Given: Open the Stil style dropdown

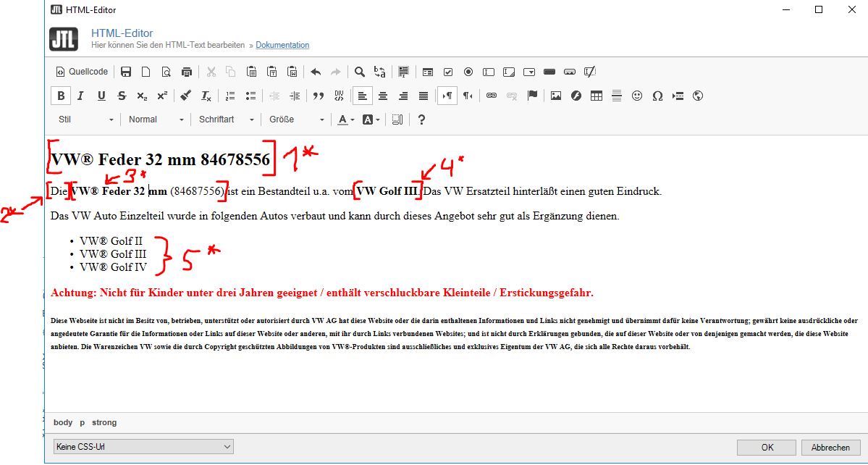Looking at the screenshot, I should pyautogui.click(x=85, y=120).
